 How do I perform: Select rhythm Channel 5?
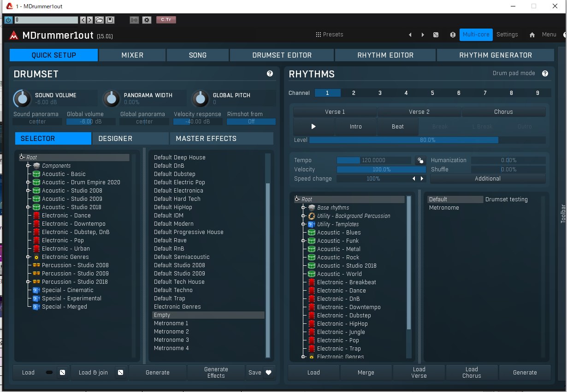click(432, 93)
